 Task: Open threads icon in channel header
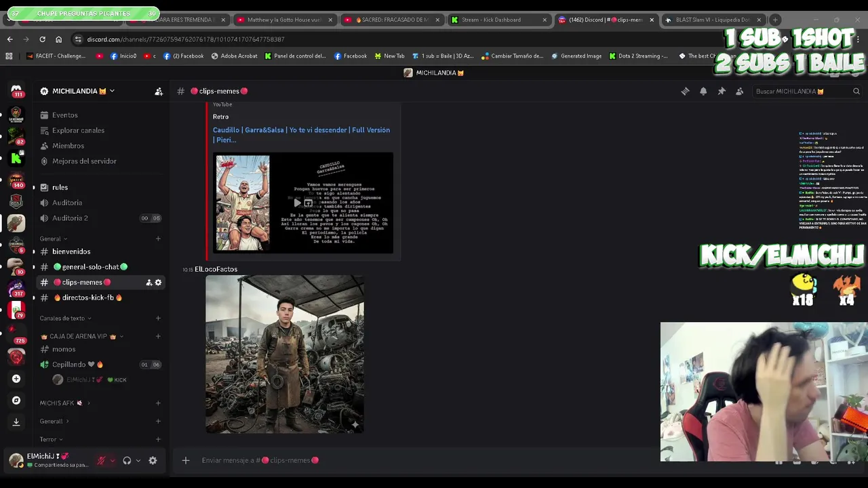pos(685,91)
